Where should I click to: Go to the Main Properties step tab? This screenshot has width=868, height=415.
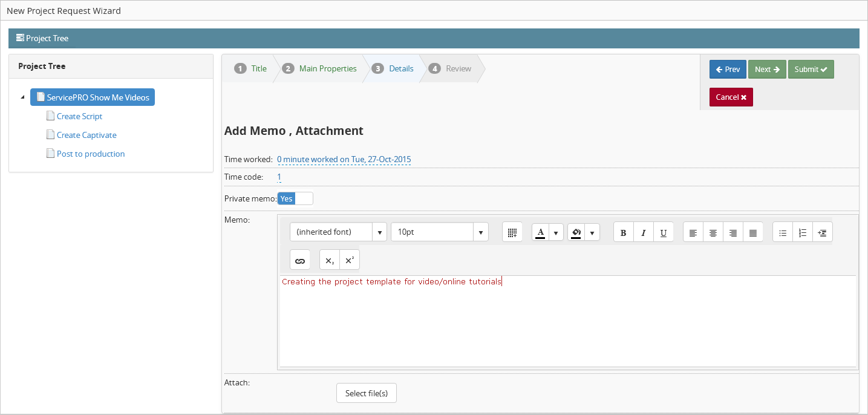pos(327,69)
